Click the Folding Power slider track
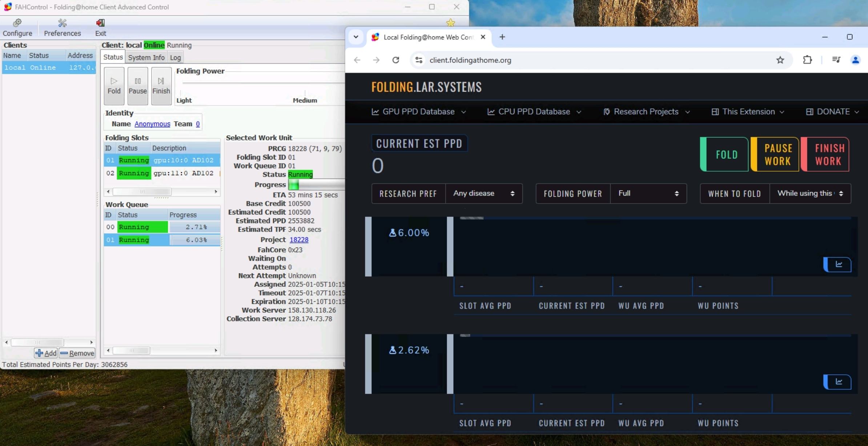 click(262, 83)
